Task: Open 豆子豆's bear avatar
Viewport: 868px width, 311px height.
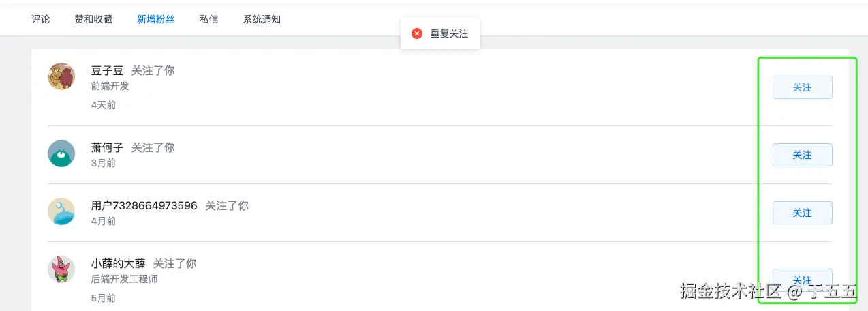Action: point(61,76)
